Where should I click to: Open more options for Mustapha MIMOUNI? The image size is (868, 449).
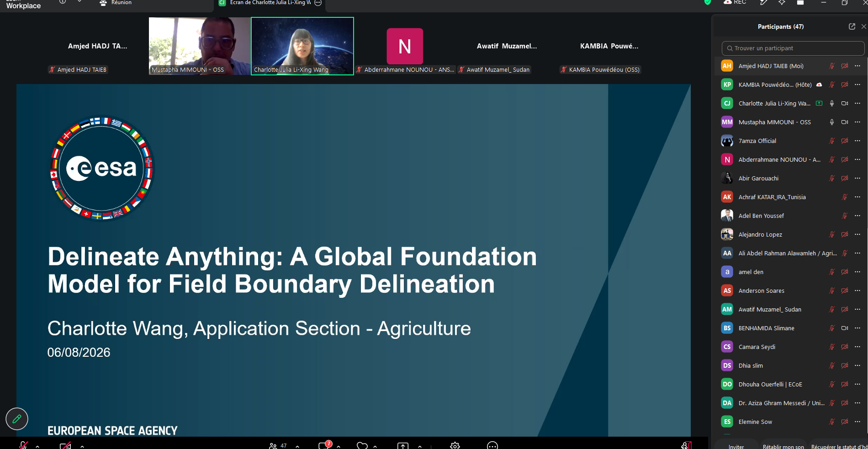pyautogui.click(x=857, y=122)
